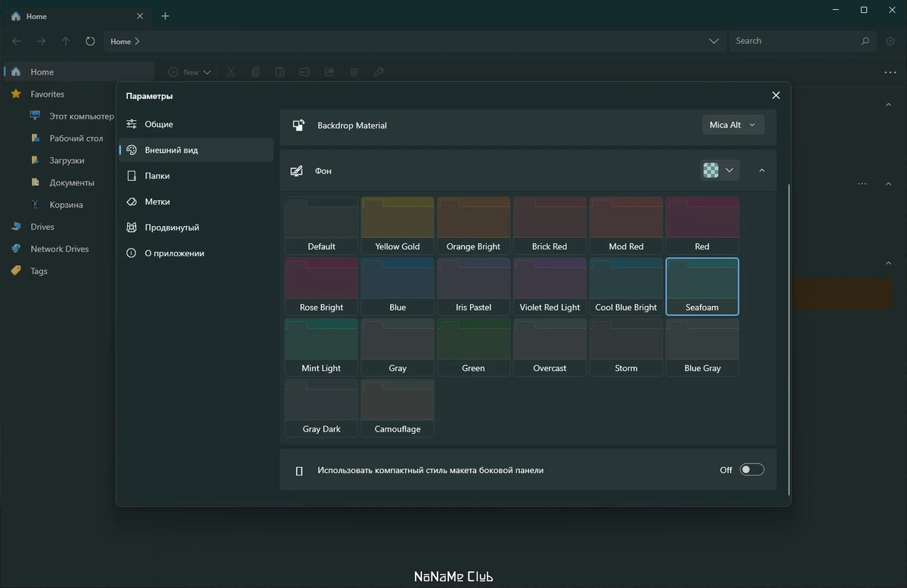Click the Rename icon in the toolbar
The width and height of the screenshot is (907, 588).
coord(305,72)
